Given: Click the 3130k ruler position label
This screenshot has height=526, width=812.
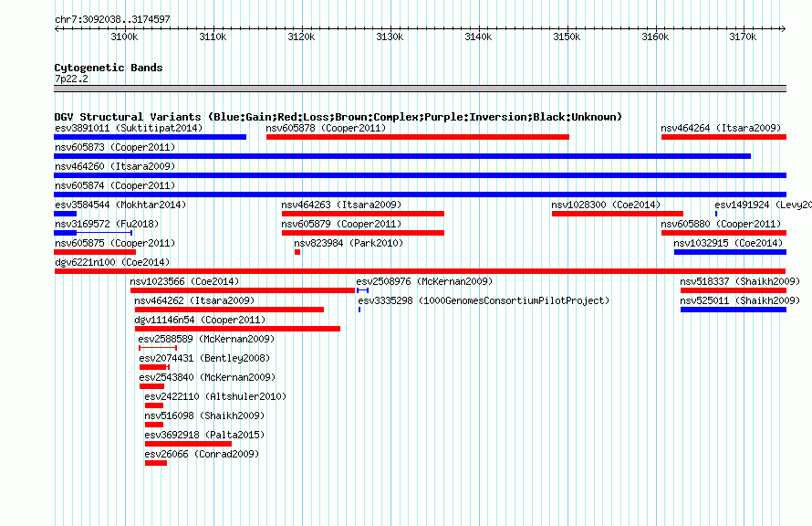Looking at the screenshot, I should click(390, 37).
